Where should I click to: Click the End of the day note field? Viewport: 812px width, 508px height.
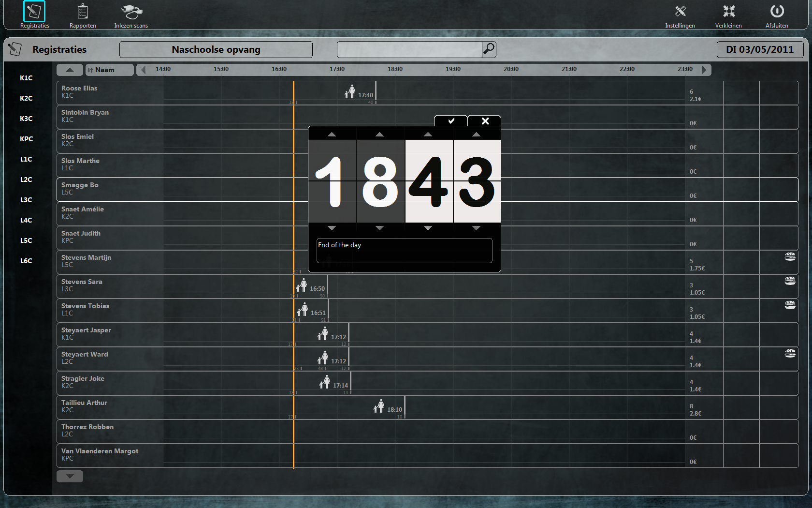[404, 251]
